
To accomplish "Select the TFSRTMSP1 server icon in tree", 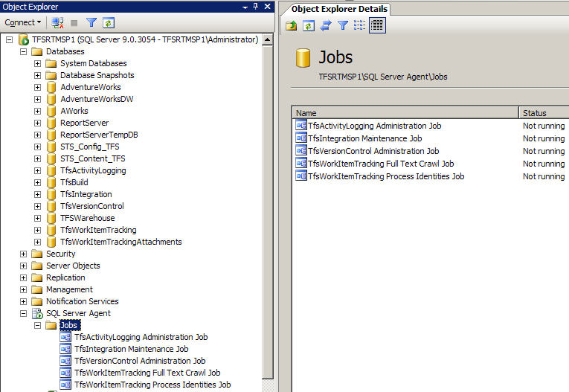I will pyautogui.click(x=24, y=39).
